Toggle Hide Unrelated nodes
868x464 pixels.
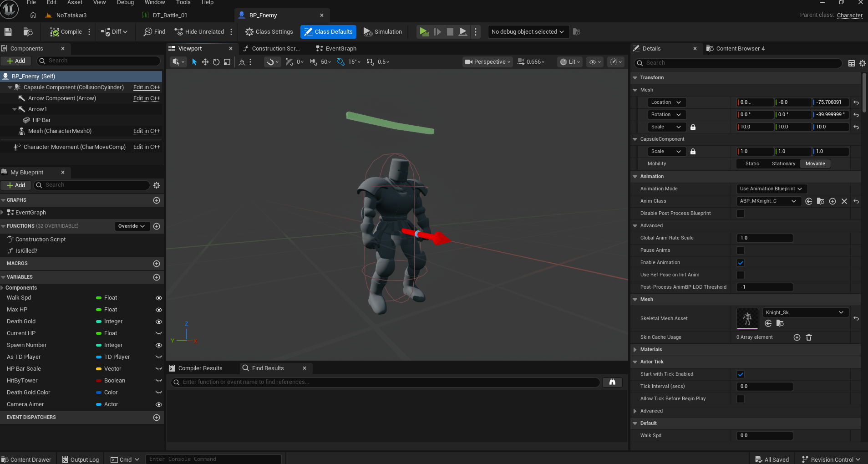pyautogui.click(x=199, y=32)
